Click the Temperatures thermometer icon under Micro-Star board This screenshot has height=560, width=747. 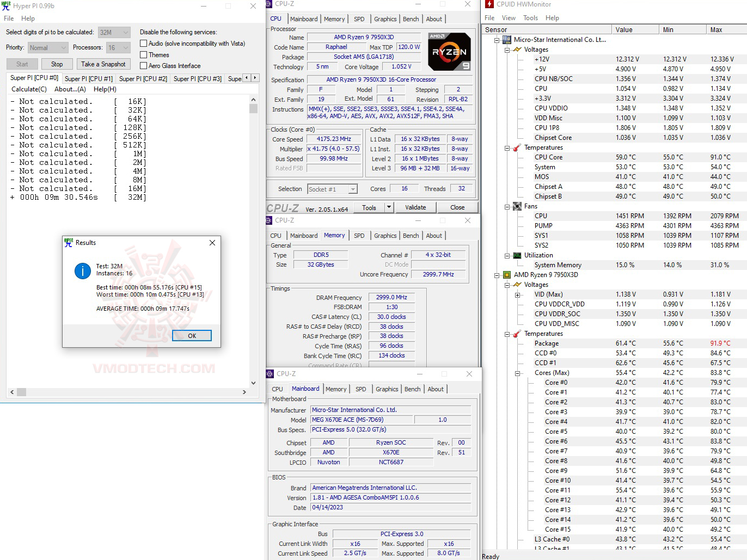(x=517, y=147)
